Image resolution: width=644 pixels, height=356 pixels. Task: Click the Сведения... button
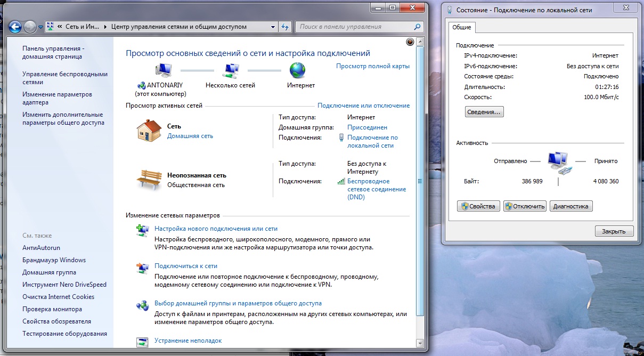point(484,112)
